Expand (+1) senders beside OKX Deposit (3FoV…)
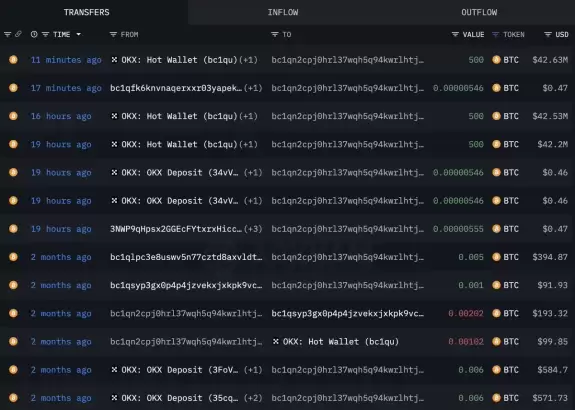 253,370
